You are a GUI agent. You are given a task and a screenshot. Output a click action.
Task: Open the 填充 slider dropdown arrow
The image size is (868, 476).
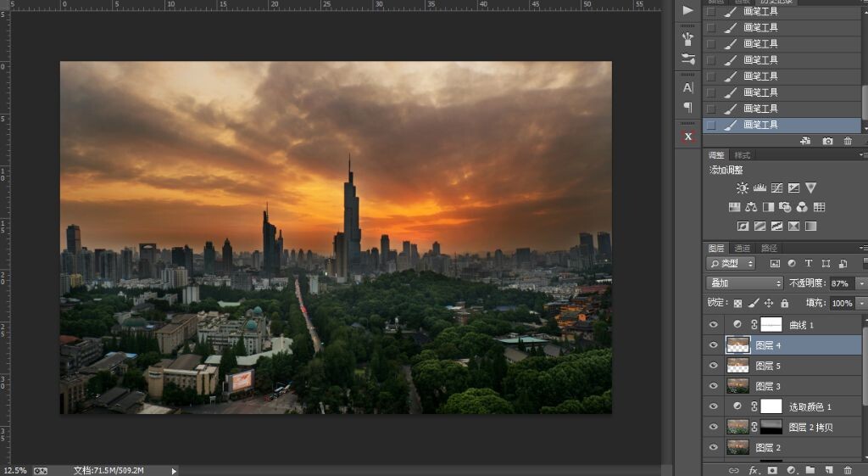[x=861, y=303]
